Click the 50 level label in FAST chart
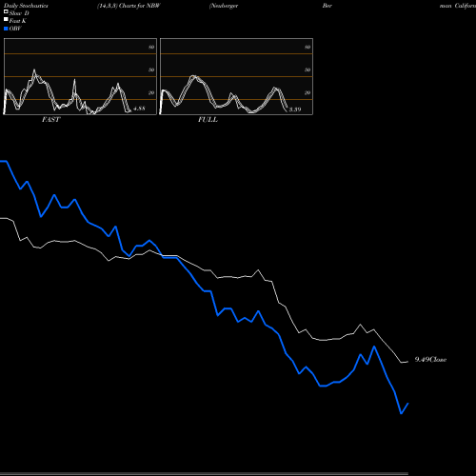476x476 pixels. click(151, 69)
